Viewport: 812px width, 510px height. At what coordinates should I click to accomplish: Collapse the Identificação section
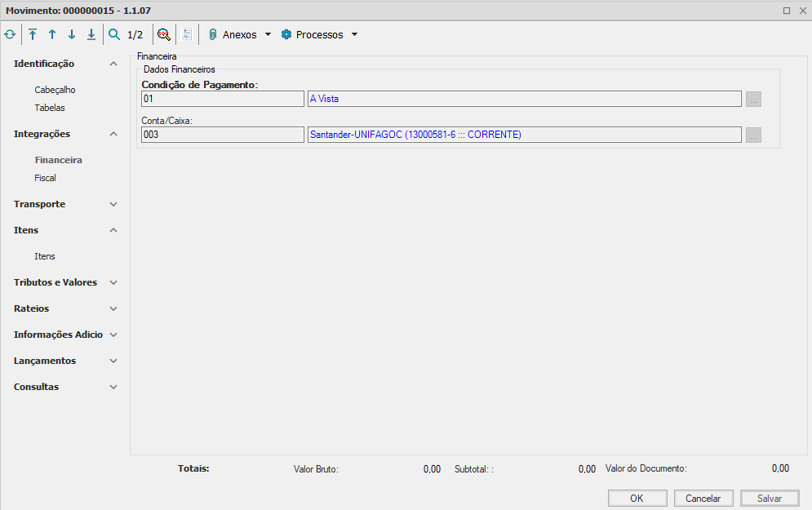[113, 64]
